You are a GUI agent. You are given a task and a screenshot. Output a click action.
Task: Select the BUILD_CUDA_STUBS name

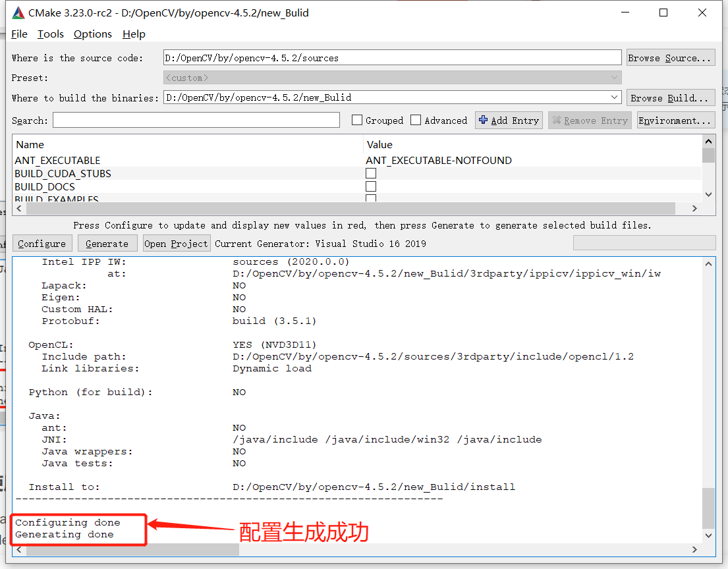pyautogui.click(x=63, y=174)
